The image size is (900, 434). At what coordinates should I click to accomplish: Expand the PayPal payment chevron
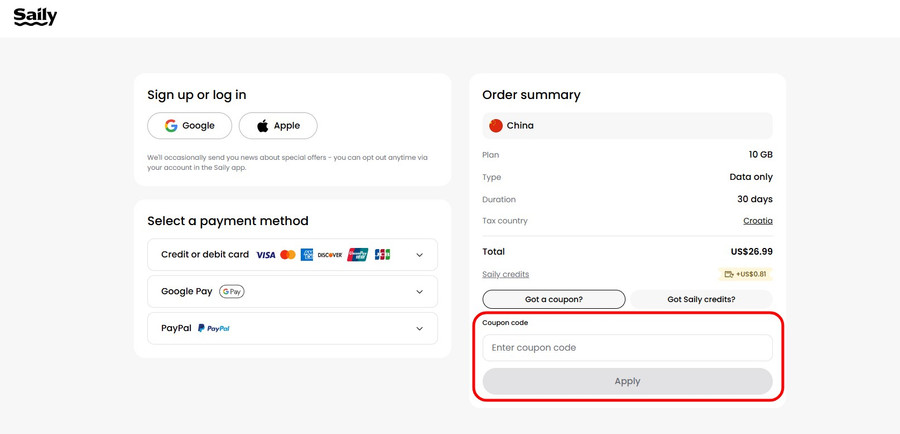pyautogui.click(x=419, y=328)
